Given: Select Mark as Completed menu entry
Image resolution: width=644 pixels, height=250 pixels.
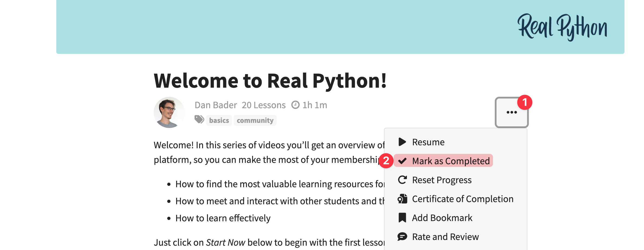Looking at the screenshot, I should click(443, 161).
